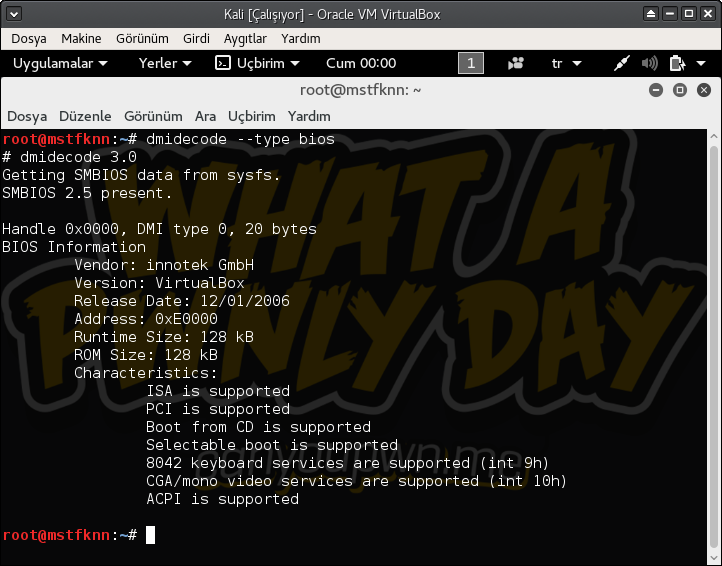Expand the Uçbirim app menu in top panel

tap(258, 63)
